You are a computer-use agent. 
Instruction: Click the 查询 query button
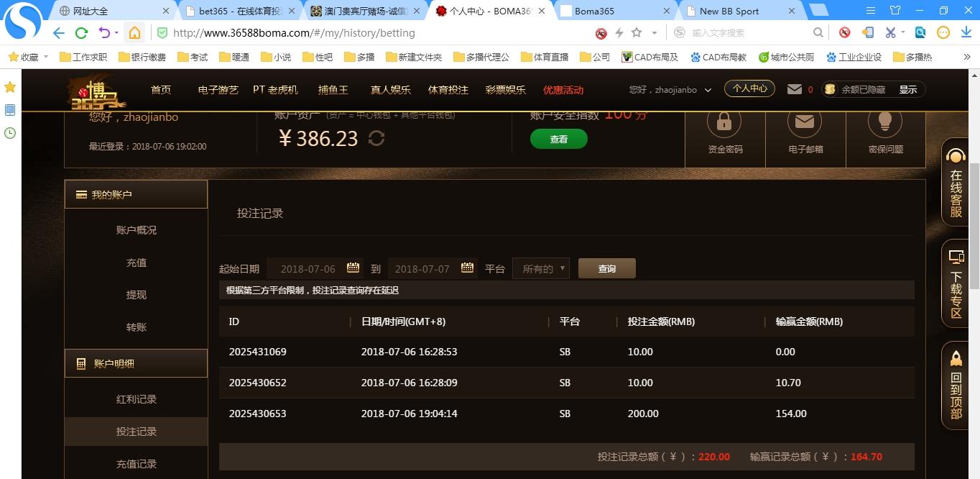click(606, 268)
